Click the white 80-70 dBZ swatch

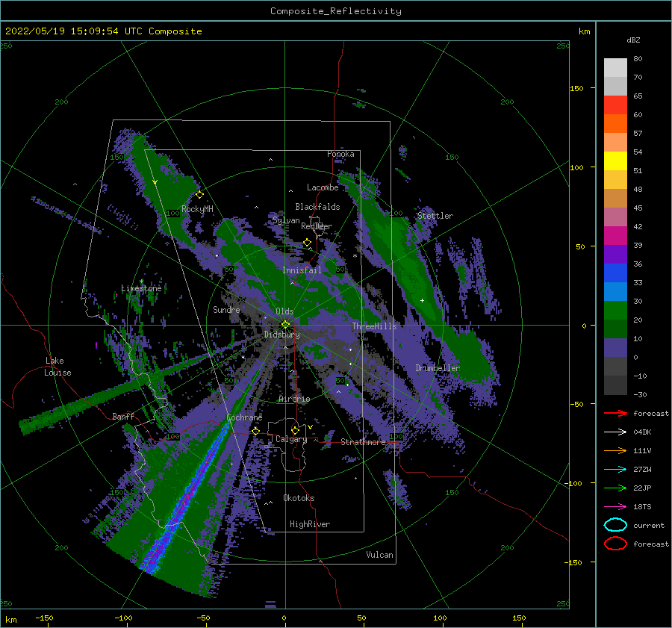(615, 68)
